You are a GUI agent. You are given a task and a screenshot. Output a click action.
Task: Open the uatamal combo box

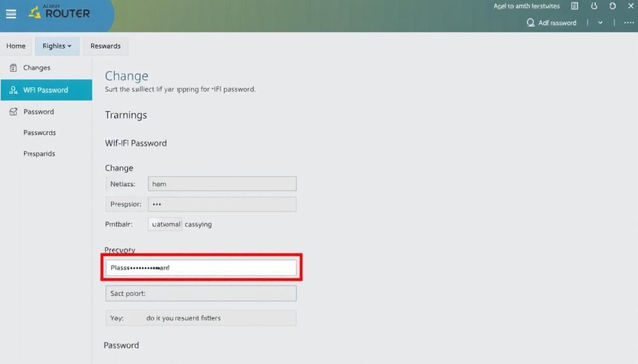point(165,224)
